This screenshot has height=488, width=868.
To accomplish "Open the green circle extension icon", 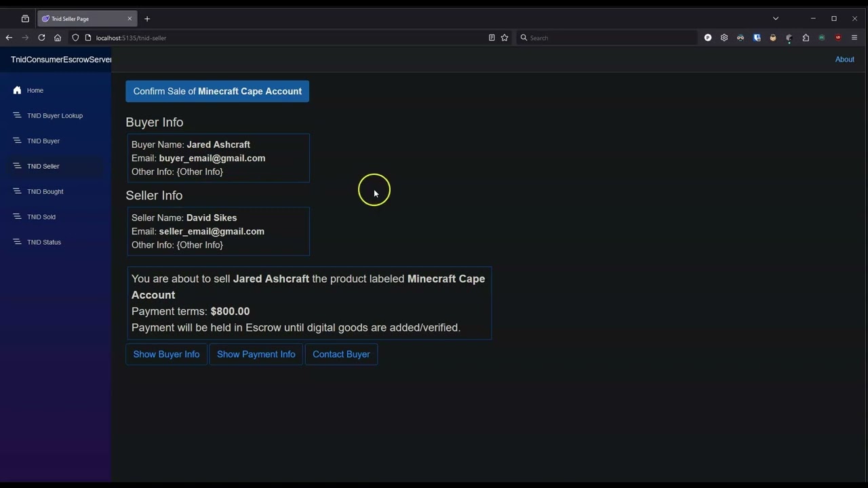I will click(x=822, y=38).
